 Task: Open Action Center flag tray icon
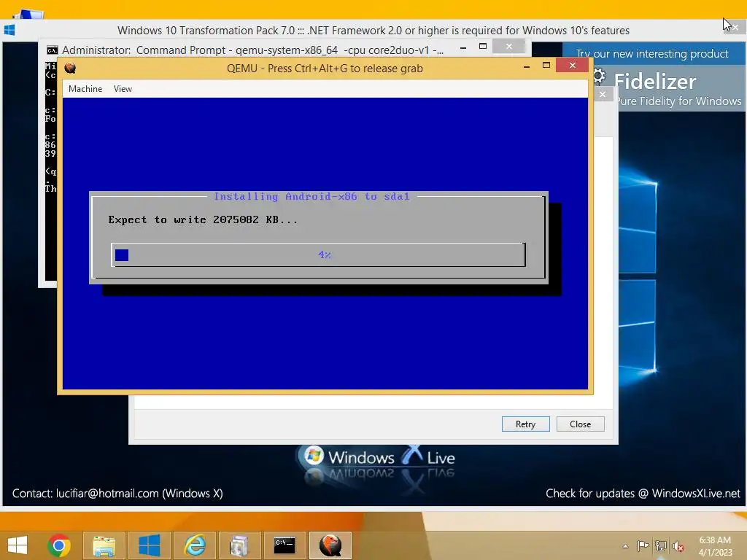pos(643,545)
